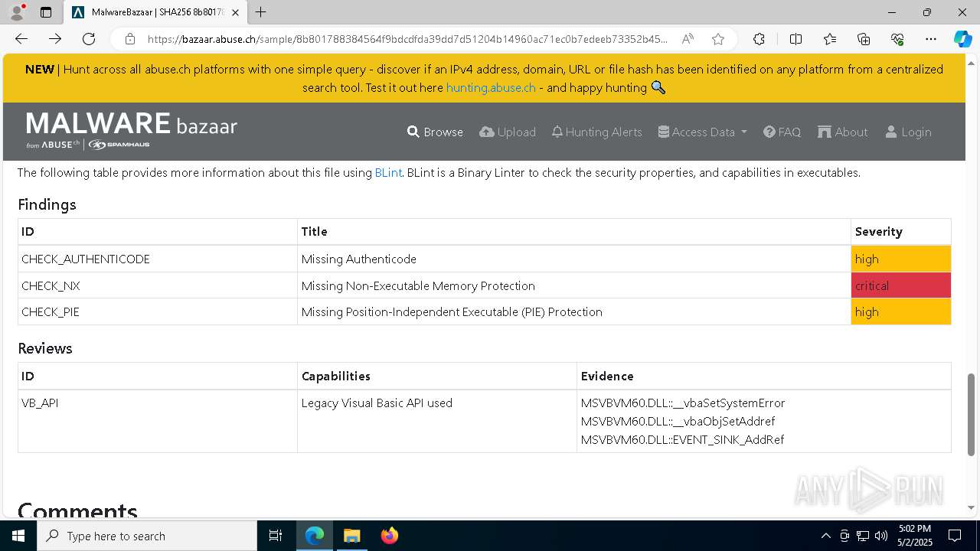Open the taskbar clock and date

pyautogui.click(x=915, y=536)
